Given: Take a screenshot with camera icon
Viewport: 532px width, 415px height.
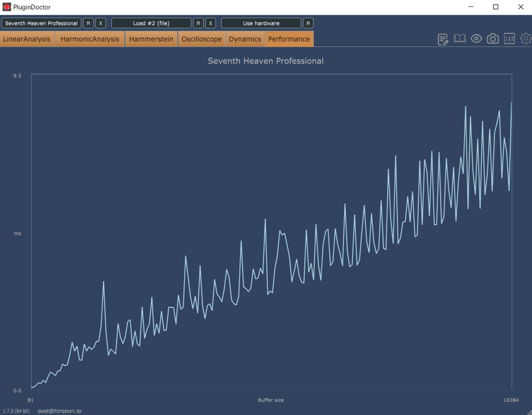Looking at the screenshot, I should (x=493, y=38).
